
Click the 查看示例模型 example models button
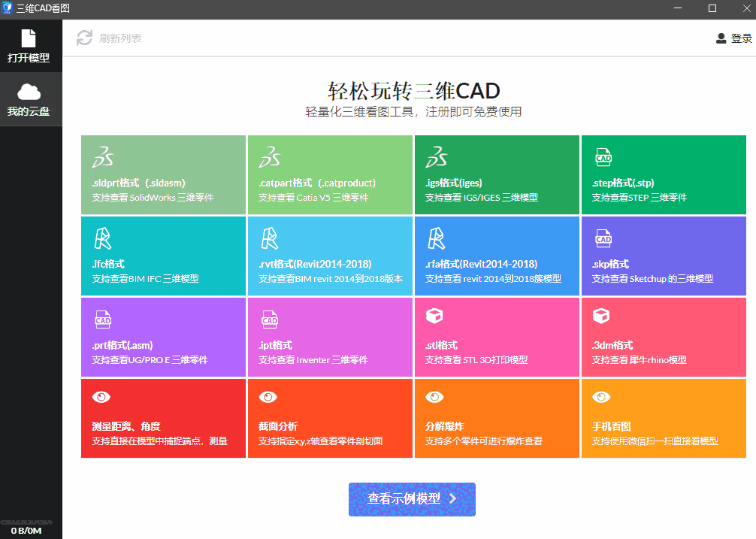pos(411,498)
